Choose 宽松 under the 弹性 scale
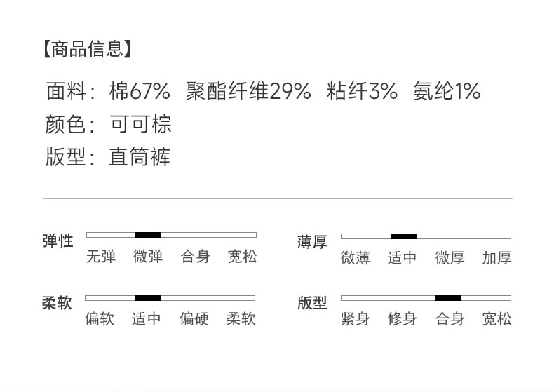 click(x=242, y=257)
